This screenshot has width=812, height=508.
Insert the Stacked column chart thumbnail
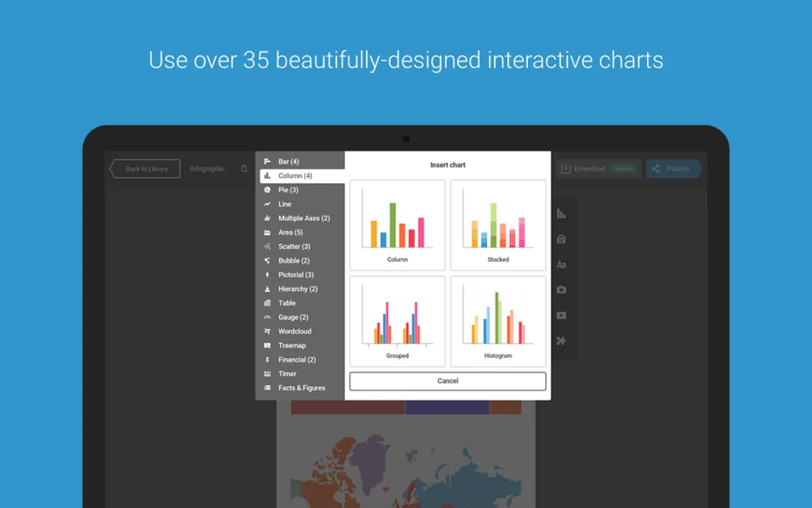point(498,226)
